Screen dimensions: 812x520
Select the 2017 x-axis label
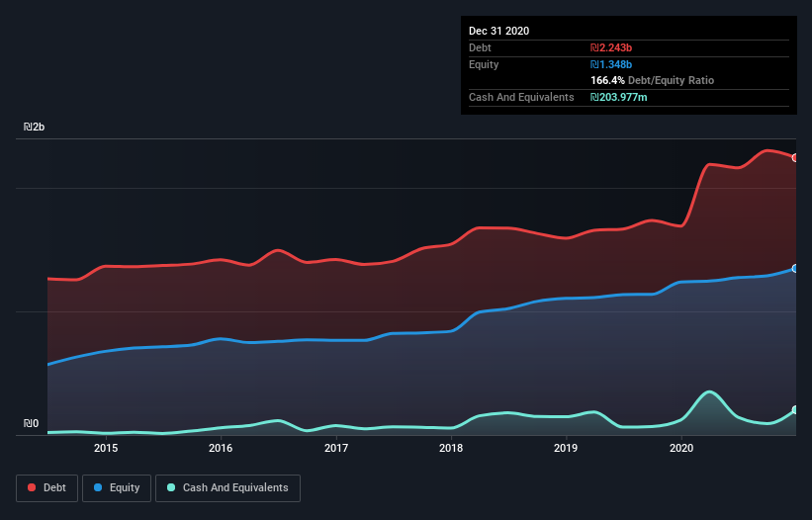(x=336, y=448)
